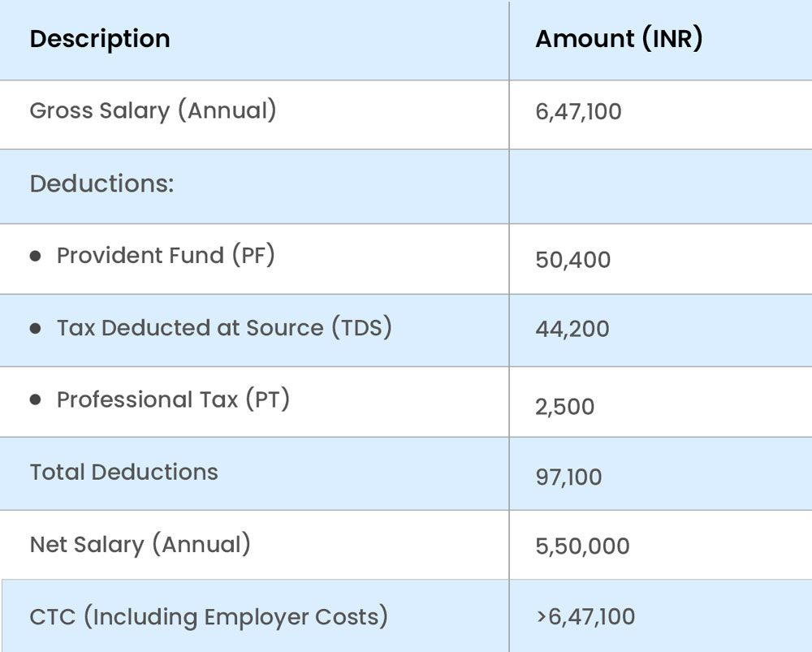Click the Description column header

coord(100,39)
